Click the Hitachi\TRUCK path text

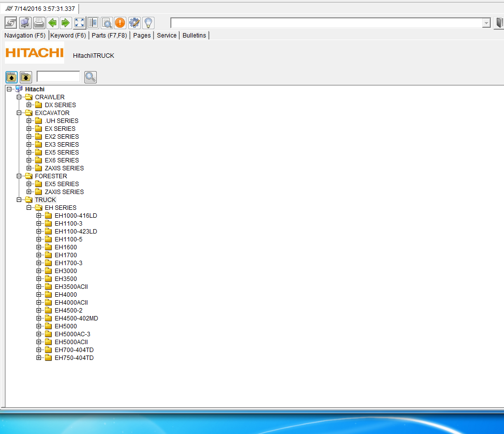[93, 56]
